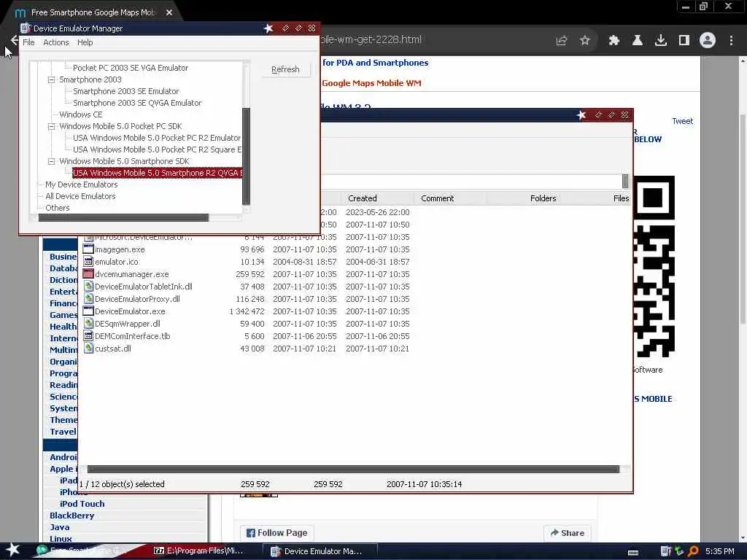Click keyboard icon in system tray
The image size is (747, 560).
(633, 553)
